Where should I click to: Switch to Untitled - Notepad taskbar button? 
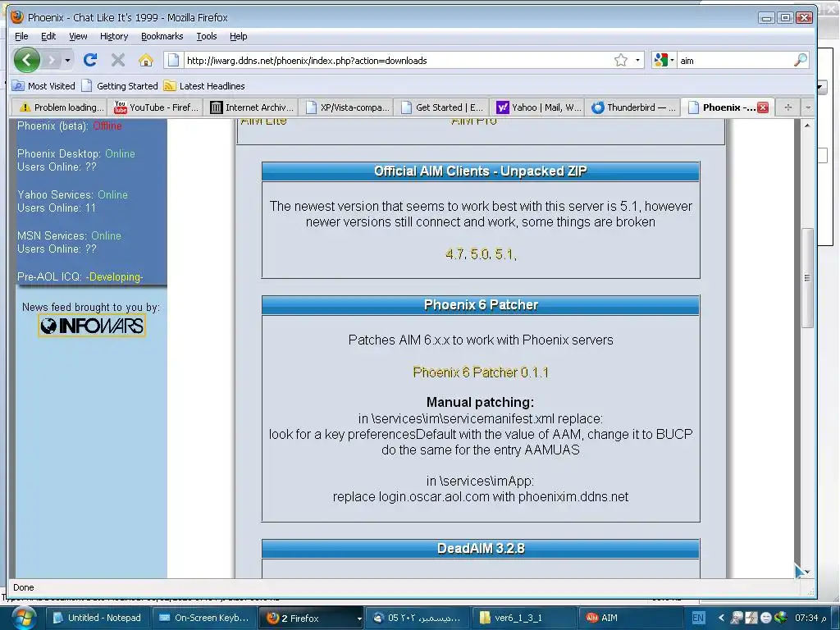point(97,618)
